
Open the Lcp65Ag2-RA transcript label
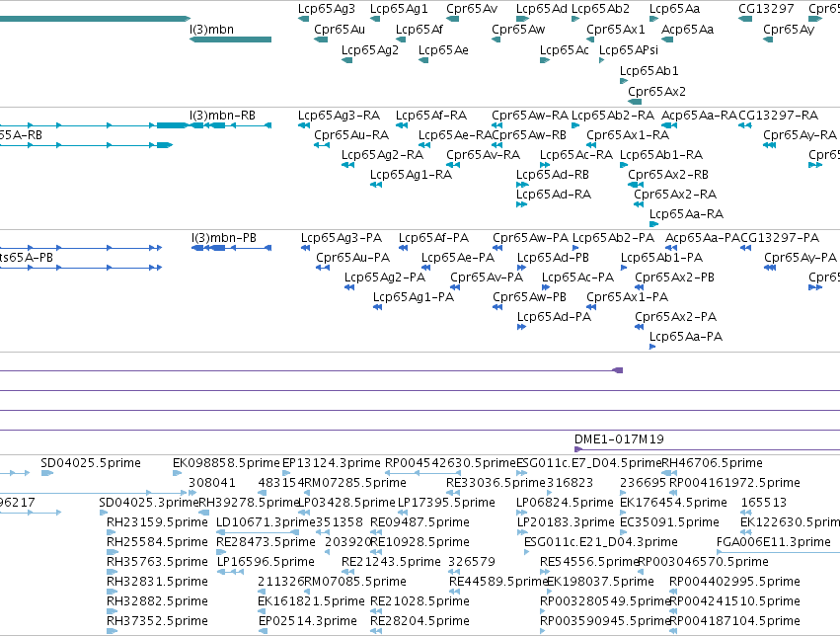point(383,155)
